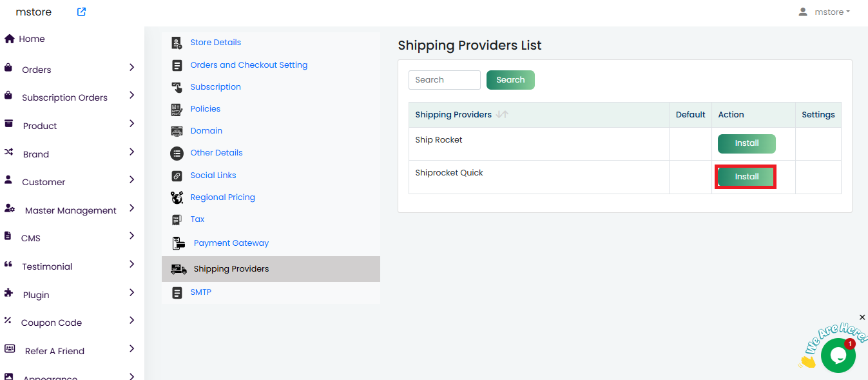Expand the Orders menu chevron
The height and width of the screenshot is (380, 868).
131,68
